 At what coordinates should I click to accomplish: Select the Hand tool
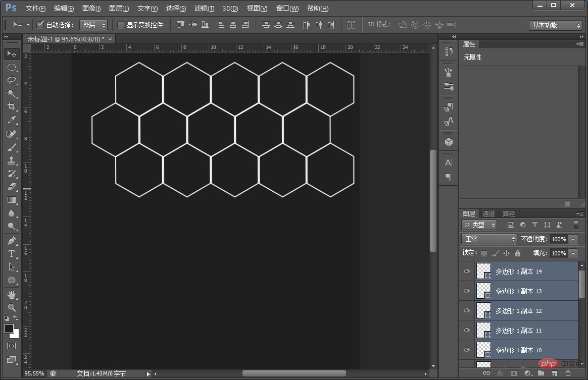tap(12, 295)
